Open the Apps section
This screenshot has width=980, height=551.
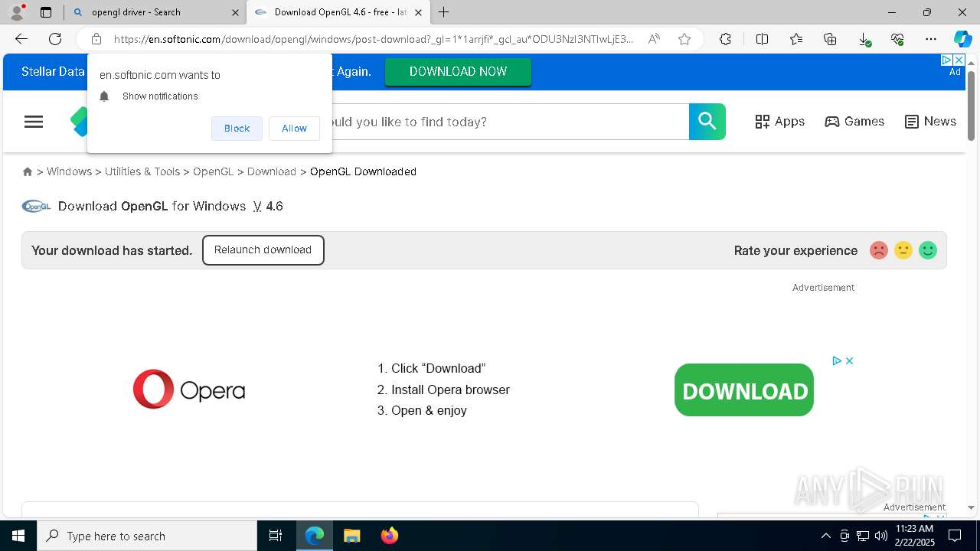(779, 122)
